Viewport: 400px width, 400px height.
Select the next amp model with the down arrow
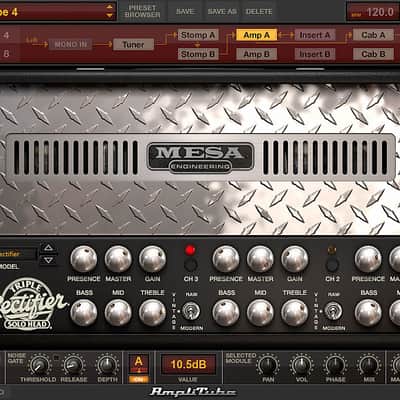point(49,260)
